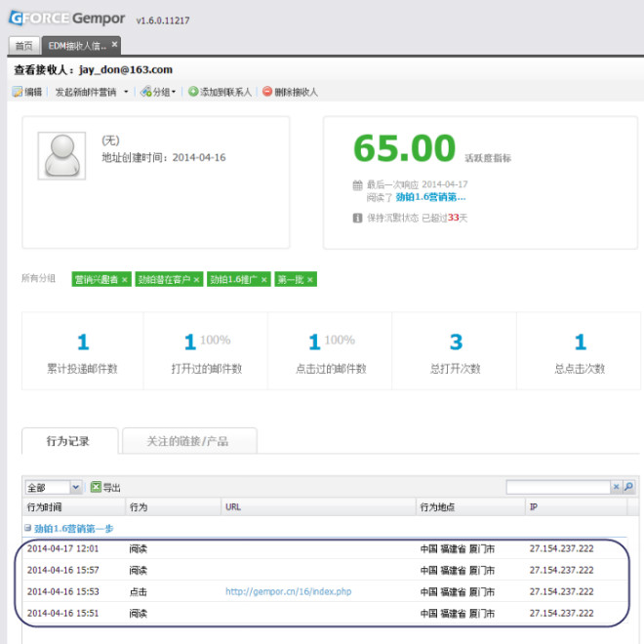
Task: Clear the search field with the x icon
Action: pyautogui.click(x=616, y=487)
